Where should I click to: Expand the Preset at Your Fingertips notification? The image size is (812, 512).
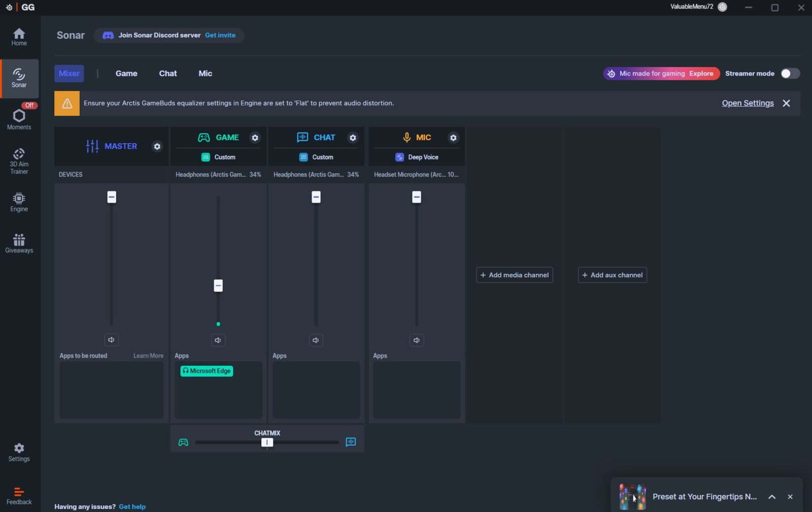tap(771, 497)
